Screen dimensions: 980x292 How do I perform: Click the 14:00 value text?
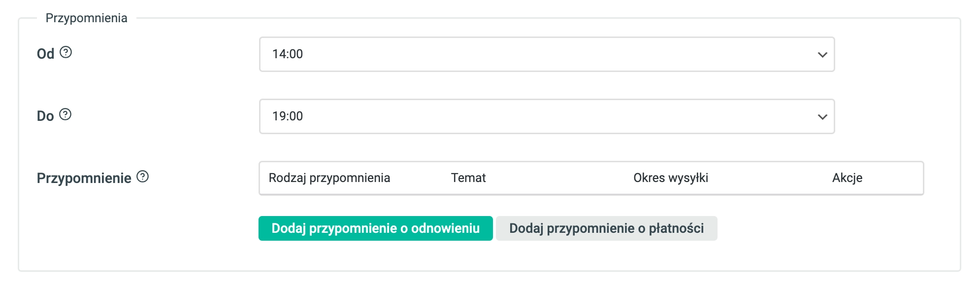tap(288, 54)
